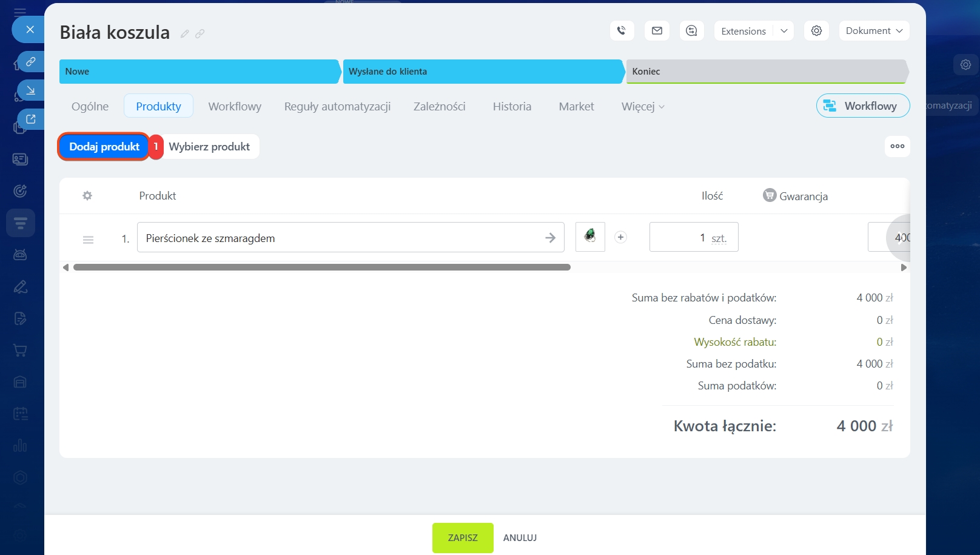Click pencil icon to edit title

(184, 34)
